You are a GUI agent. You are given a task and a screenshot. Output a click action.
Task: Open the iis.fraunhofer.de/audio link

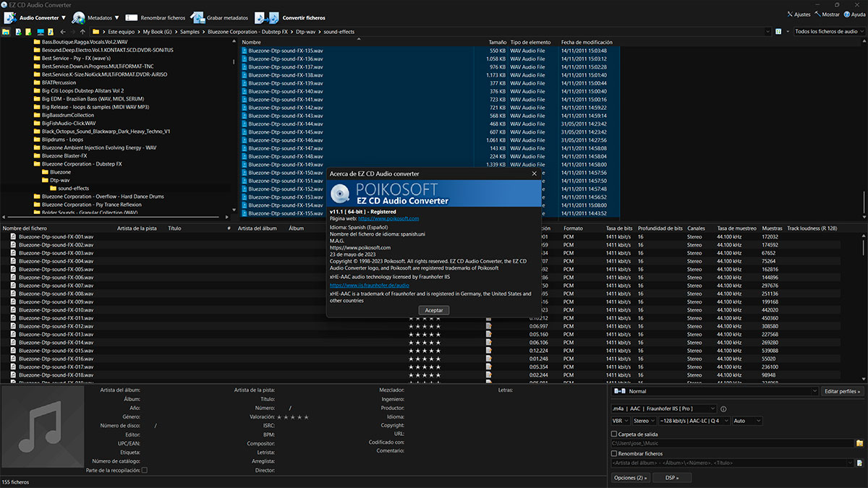click(x=369, y=286)
